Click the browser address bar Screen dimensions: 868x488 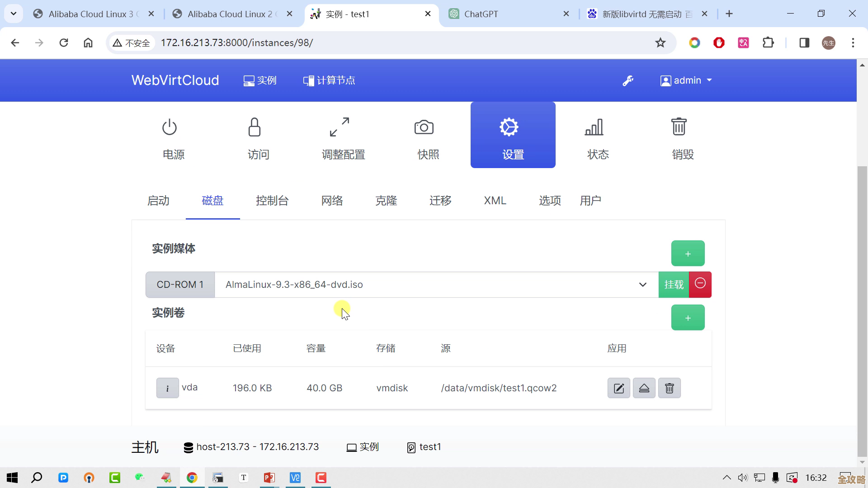pyautogui.click(x=316, y=42)
